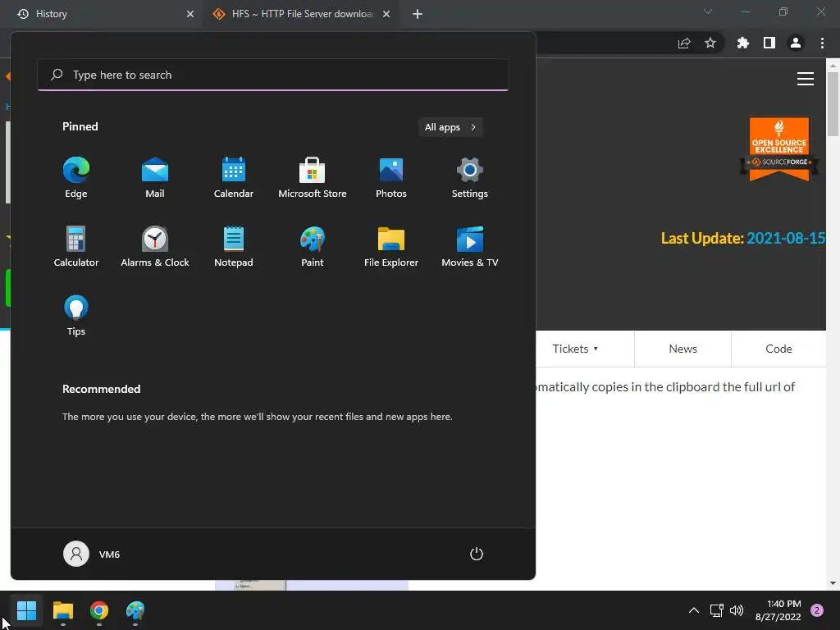Image resolution: width=840 pixels, height=630 pixels.
Task: Open Chrome extensions puzzle icon
Action: coord(743,43)
